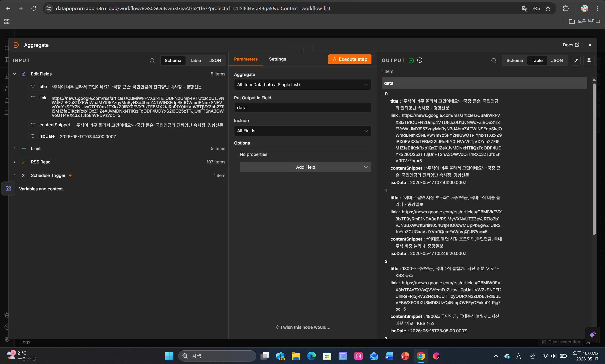Open the Chrome profile avatar
605x364 pixels.
(584, 8)
